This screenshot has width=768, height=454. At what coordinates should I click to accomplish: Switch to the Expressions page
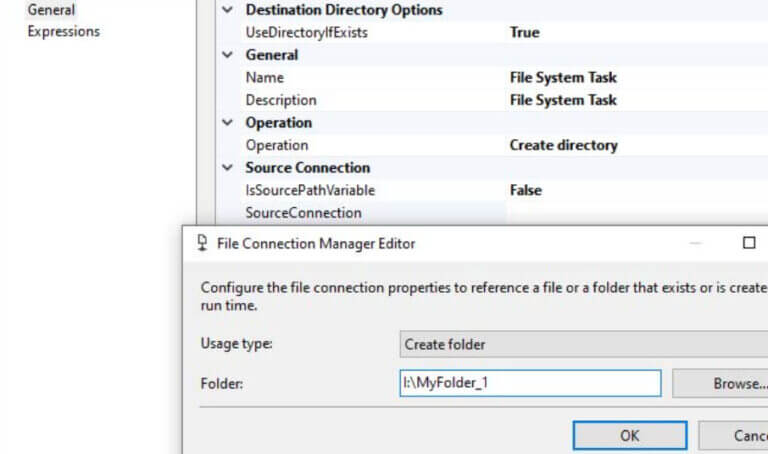point(63,32)
